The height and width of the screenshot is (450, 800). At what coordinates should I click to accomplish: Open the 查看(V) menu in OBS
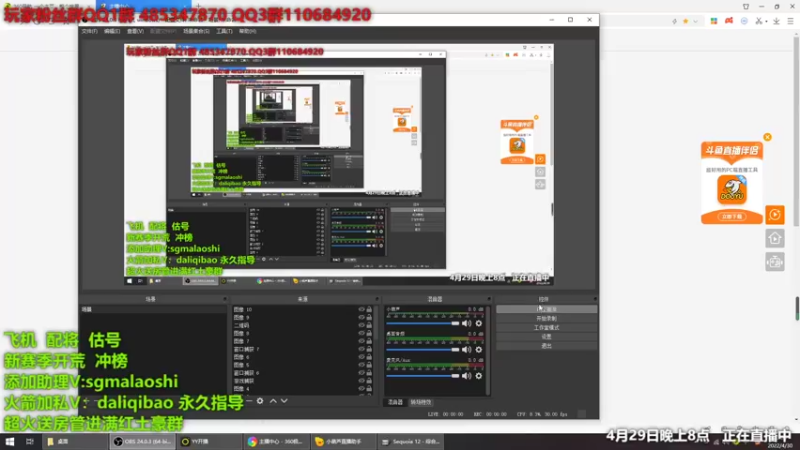pos(135,31)
